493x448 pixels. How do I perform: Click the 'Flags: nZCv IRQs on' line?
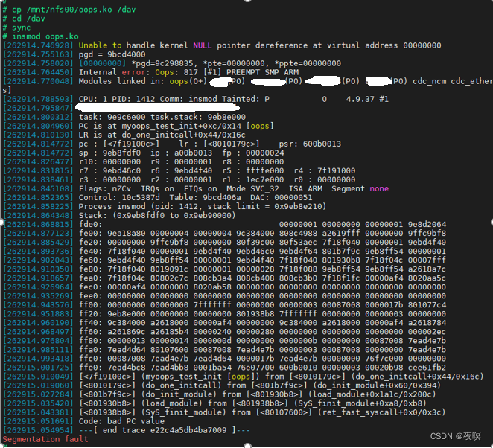tap(196, 189)
